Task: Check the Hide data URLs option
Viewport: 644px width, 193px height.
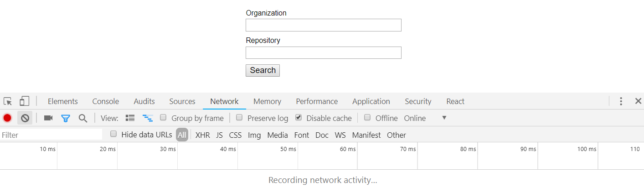Action: [113, 134]
